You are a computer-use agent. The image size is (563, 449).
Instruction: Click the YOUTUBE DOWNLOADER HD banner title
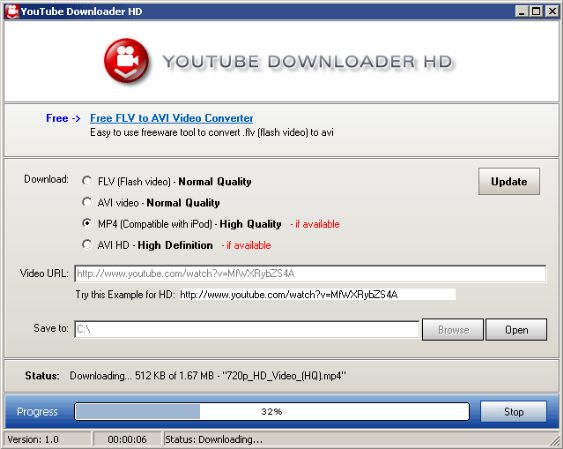tap(308, 62)
